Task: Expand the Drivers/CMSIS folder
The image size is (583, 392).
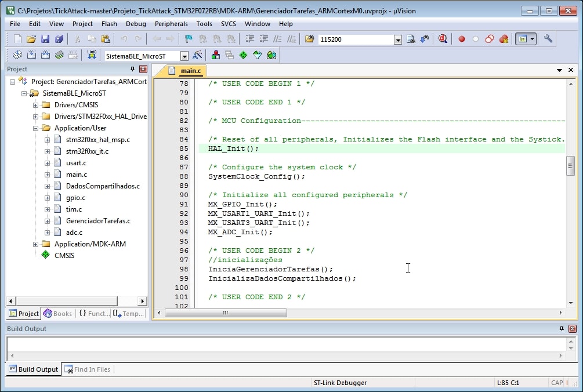Action: point(36,105)
